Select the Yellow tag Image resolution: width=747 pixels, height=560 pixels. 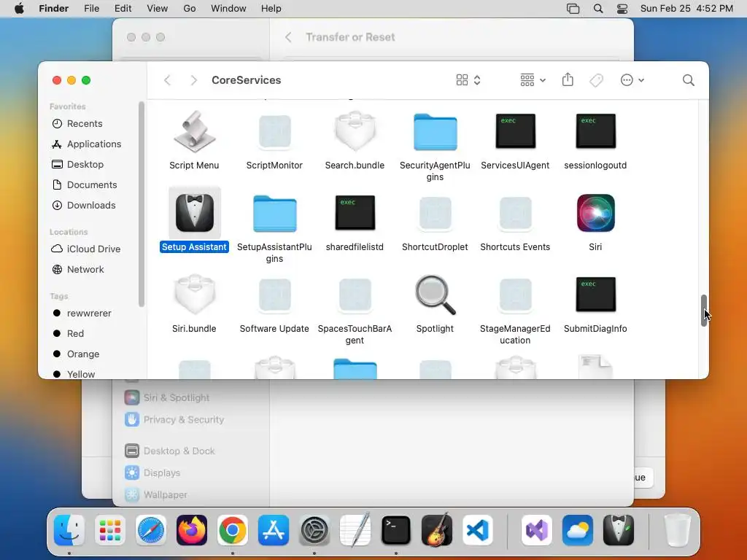[74, 374]
